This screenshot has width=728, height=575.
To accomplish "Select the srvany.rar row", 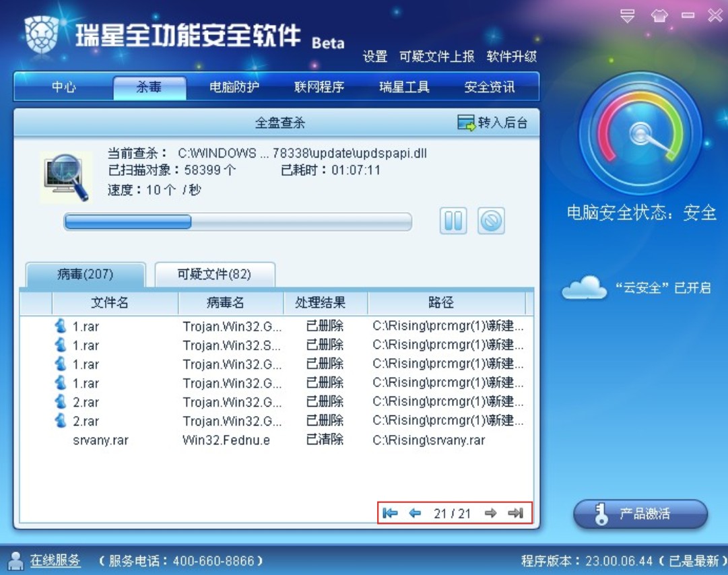I will click(x=277, y=440).
